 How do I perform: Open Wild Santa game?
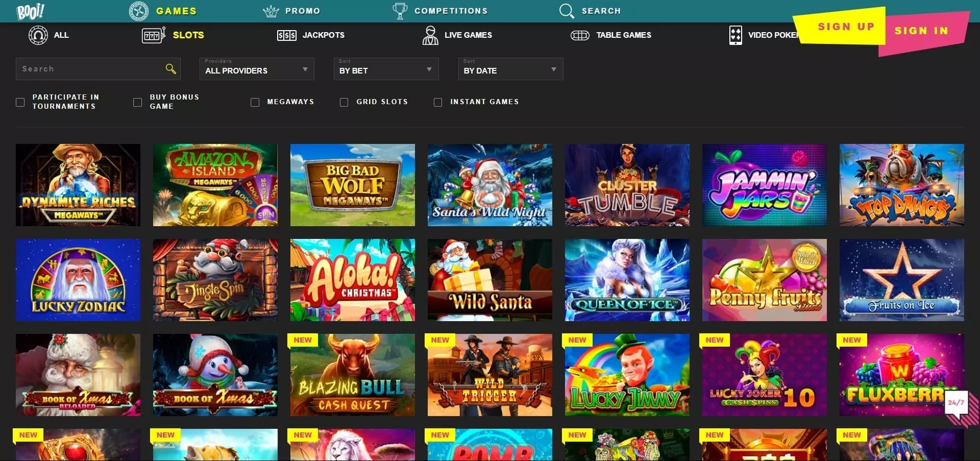[x=490, y=280]
